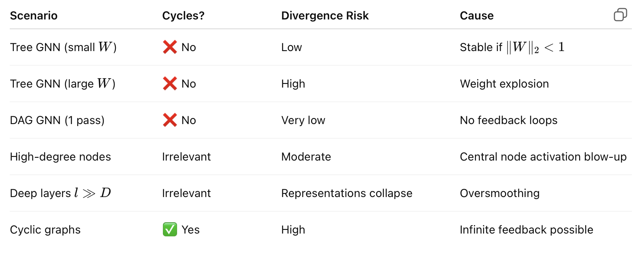Select the Cycles? column header
This screenshot has height=253, width=644.
click(x=183, y=16)
